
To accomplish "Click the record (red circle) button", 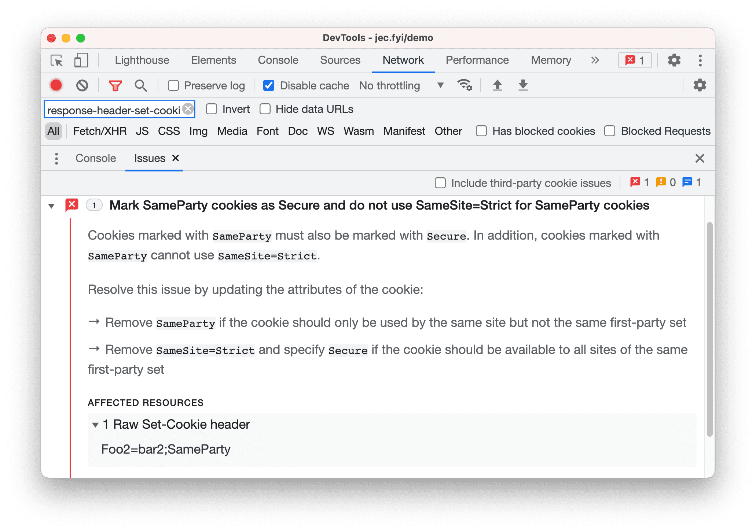I will pyautogui.click(x=58, y=86).
